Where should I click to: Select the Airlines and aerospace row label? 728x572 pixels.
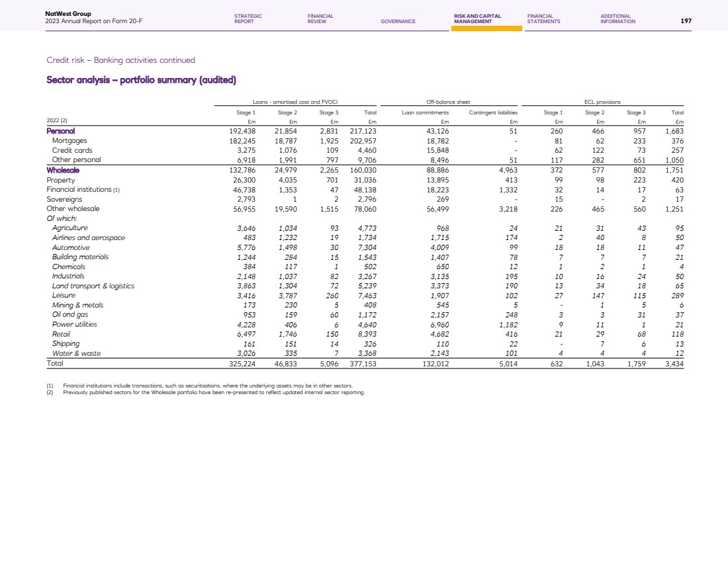tap(89, 237)
